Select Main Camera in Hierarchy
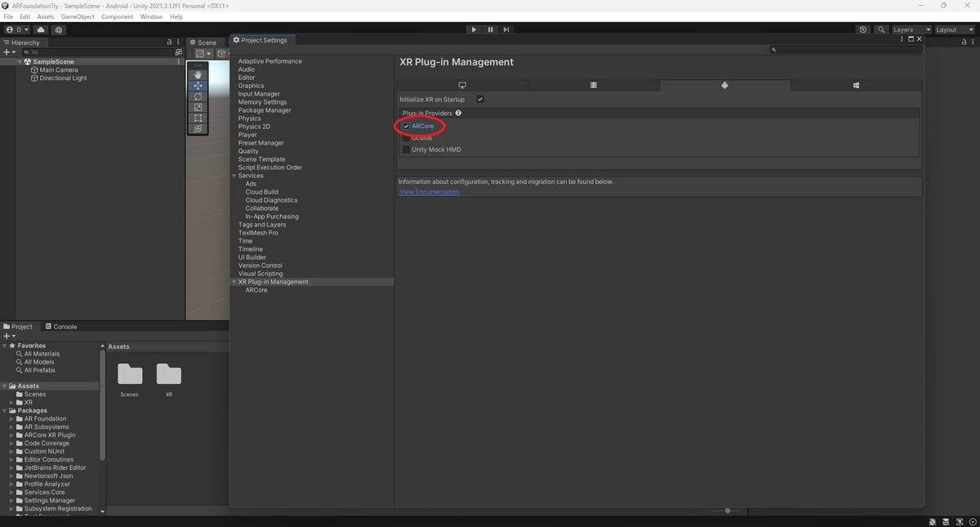This screenshot has height=527, width=980. tap(58, 69)
